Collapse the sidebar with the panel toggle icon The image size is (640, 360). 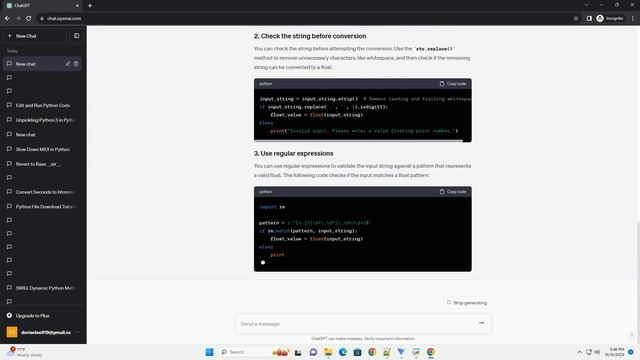pyautogui.click(x=77, y=36)
